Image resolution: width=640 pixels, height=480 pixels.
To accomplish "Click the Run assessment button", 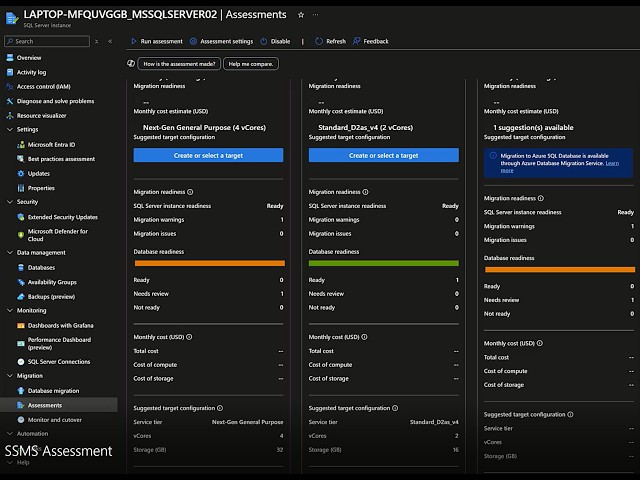I will (x=157, y=41).
